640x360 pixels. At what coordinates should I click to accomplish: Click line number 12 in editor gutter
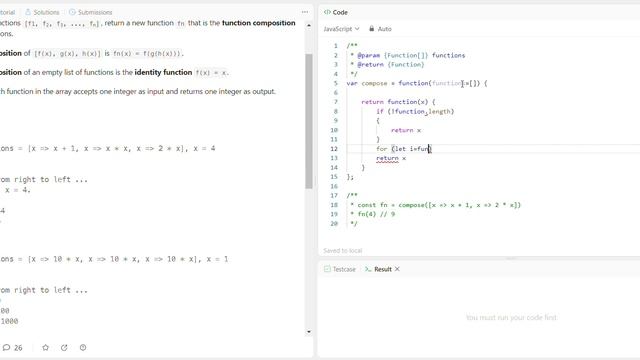point(334,149)
